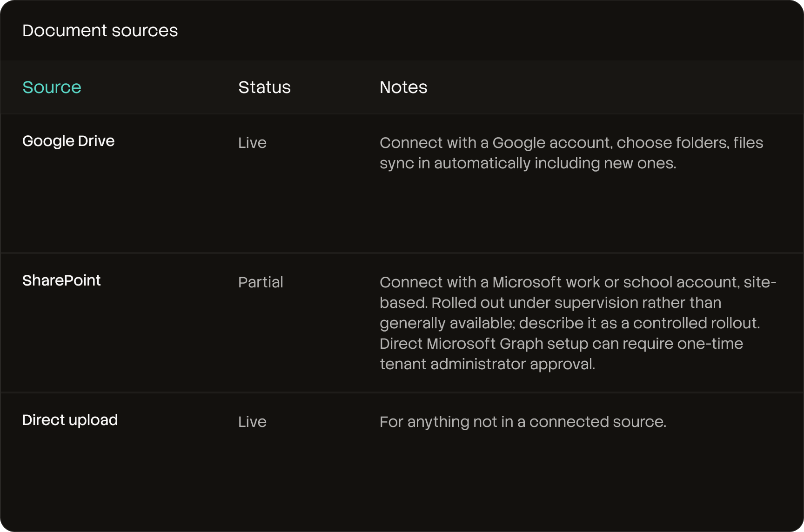Select the Google Drive source row
The width and height of the screenshot is (804, 532).
[x=402, y=183]
